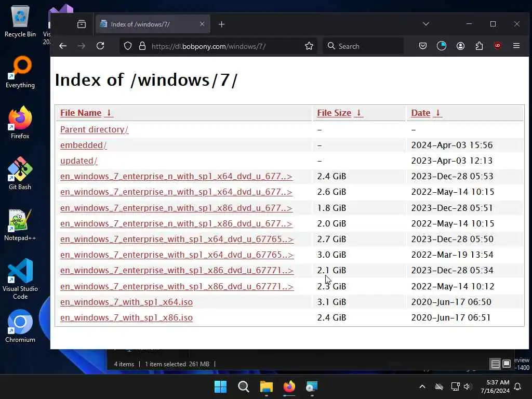
Task: Bookmark this page with the star
Action: [x=309, y=46]
